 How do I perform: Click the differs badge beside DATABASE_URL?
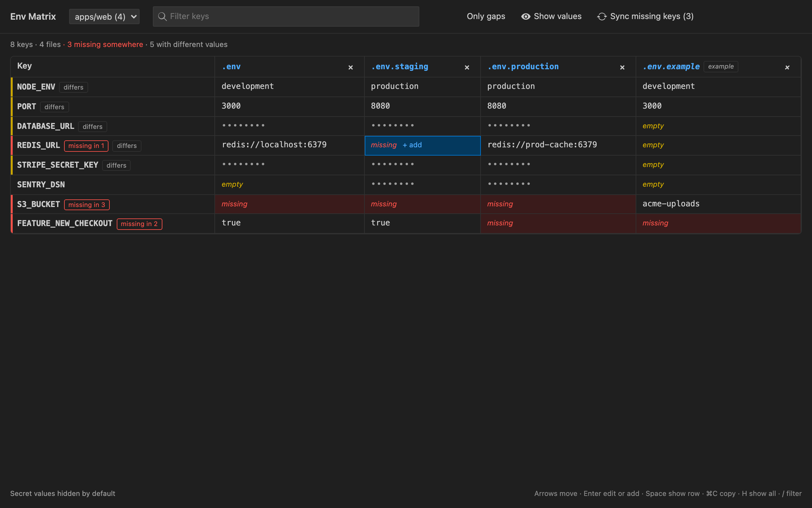pos(93,127)
